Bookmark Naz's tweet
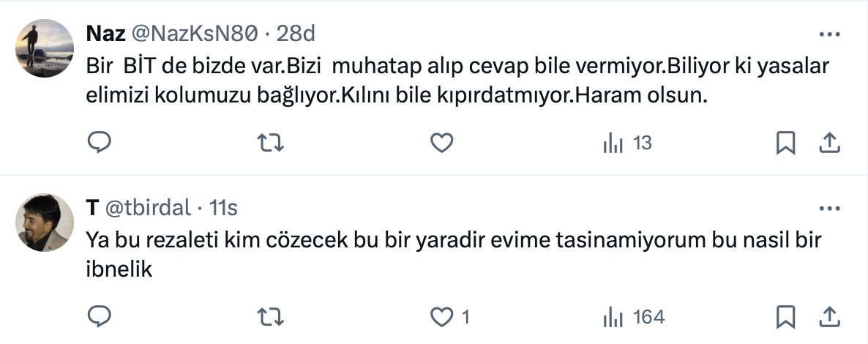The image size is (868, 344). point(785,143)
